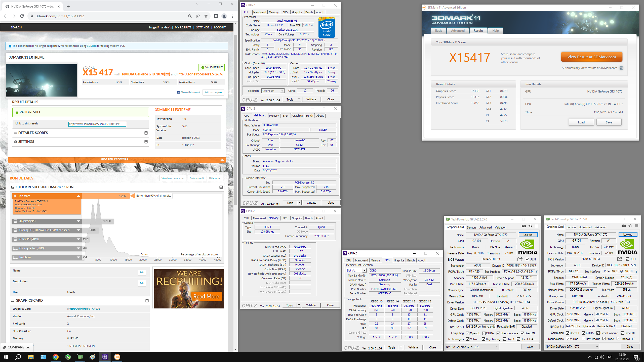
Task: Open Bench tab in CPU-Z CPU window
Action: (x=309, y=12)
